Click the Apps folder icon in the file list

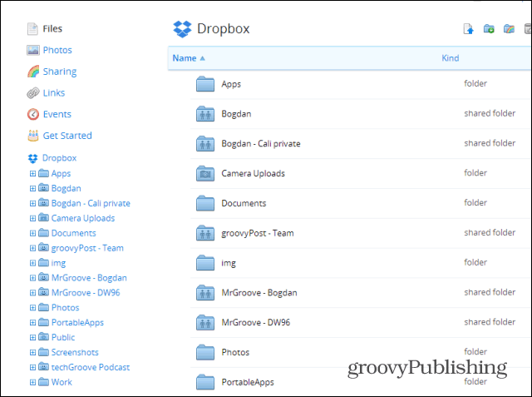click(x=205, y=84)
